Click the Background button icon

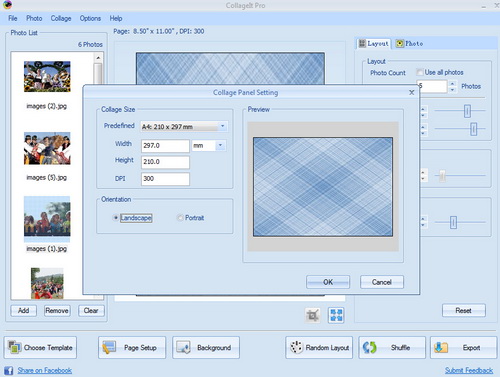pyautogui.click(x=183, y=347)
